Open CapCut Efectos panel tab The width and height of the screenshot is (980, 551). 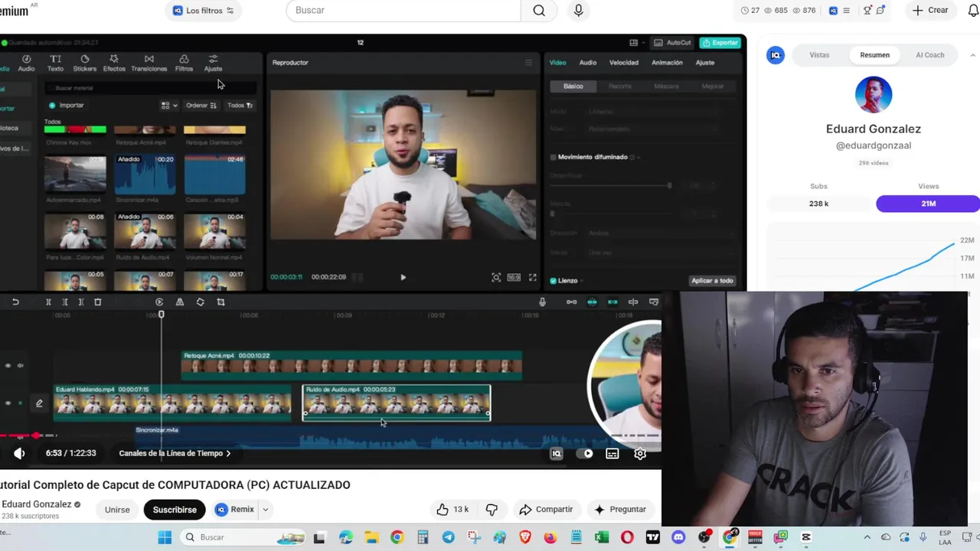pos(114,63)
